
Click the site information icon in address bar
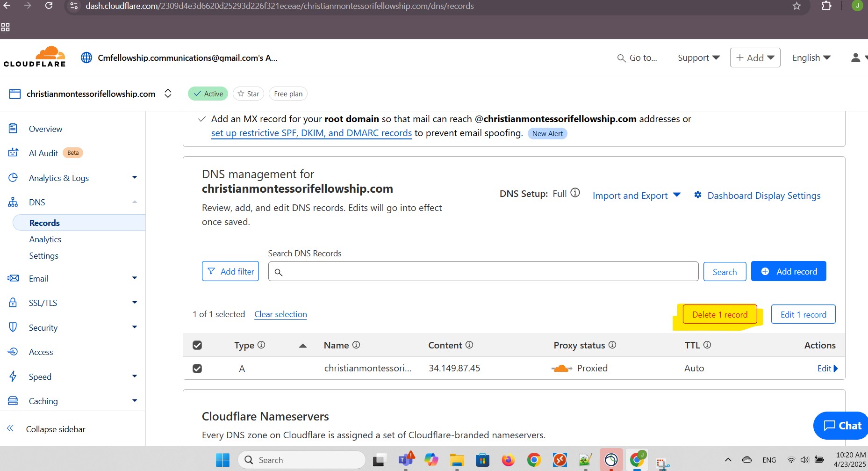click(x=74, y=6)
